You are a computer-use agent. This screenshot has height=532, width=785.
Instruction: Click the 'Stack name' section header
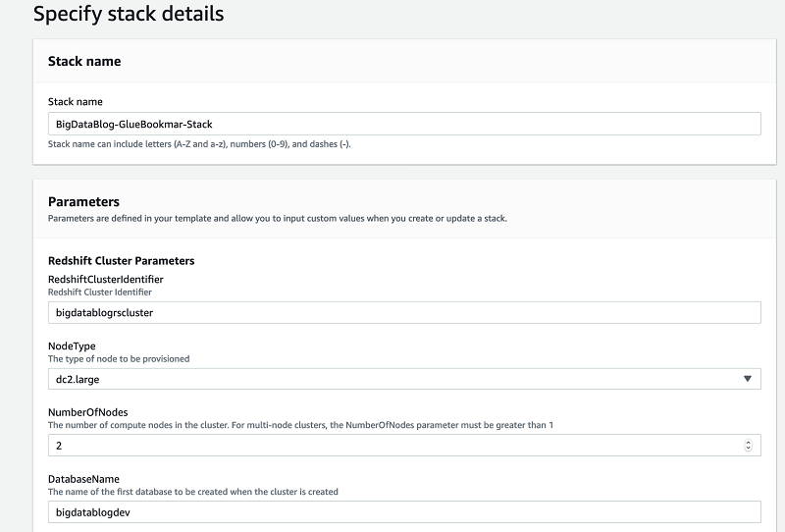click(84, 61)
